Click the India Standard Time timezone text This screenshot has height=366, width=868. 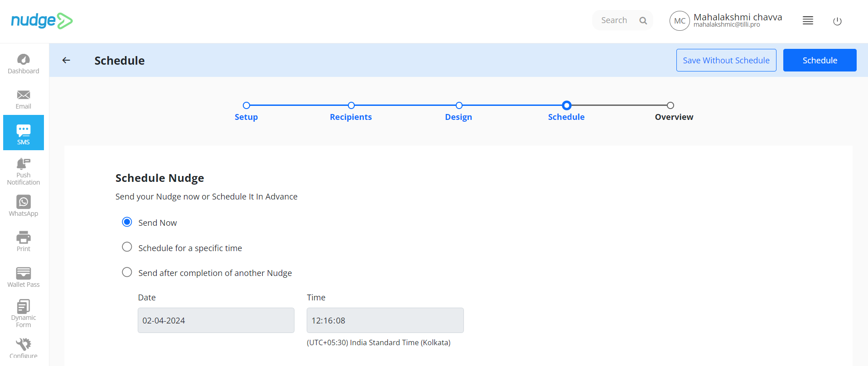pos(379,342)
